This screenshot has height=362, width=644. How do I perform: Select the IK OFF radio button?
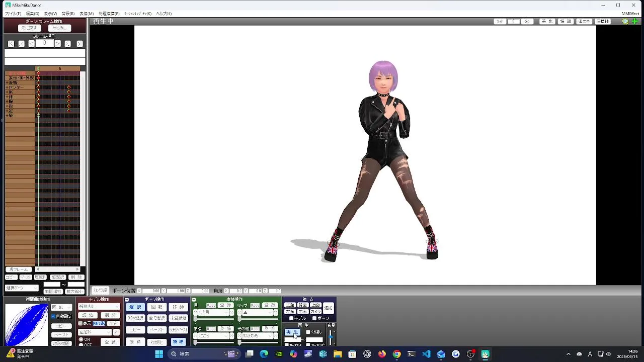point(81,344)
